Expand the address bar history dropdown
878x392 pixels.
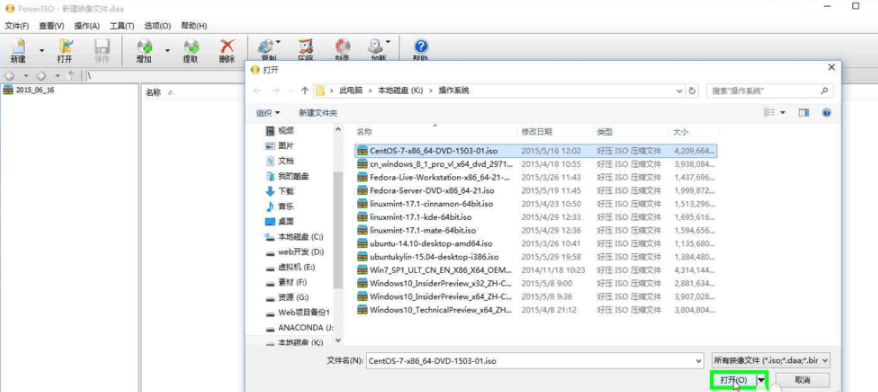(x=679, y=91)
